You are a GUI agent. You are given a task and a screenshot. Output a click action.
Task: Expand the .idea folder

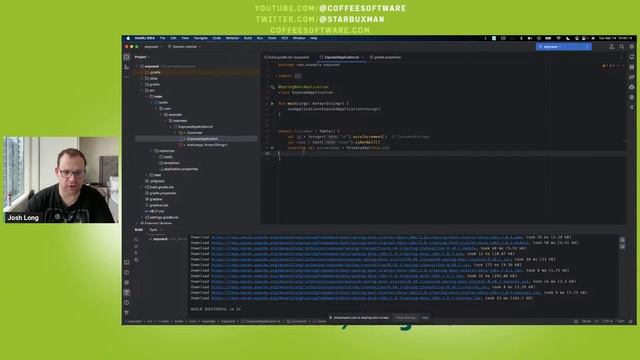coord(142,78)
